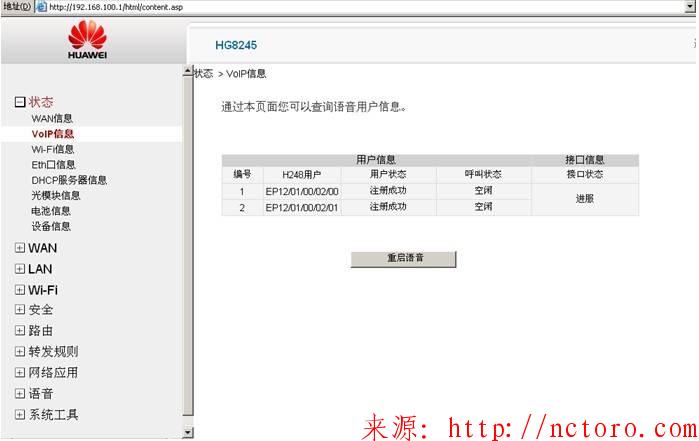The width and height of the screenshot is (699, 441).
Task: Click the 进服 interface status cell
Action: (x=584, y=198)
